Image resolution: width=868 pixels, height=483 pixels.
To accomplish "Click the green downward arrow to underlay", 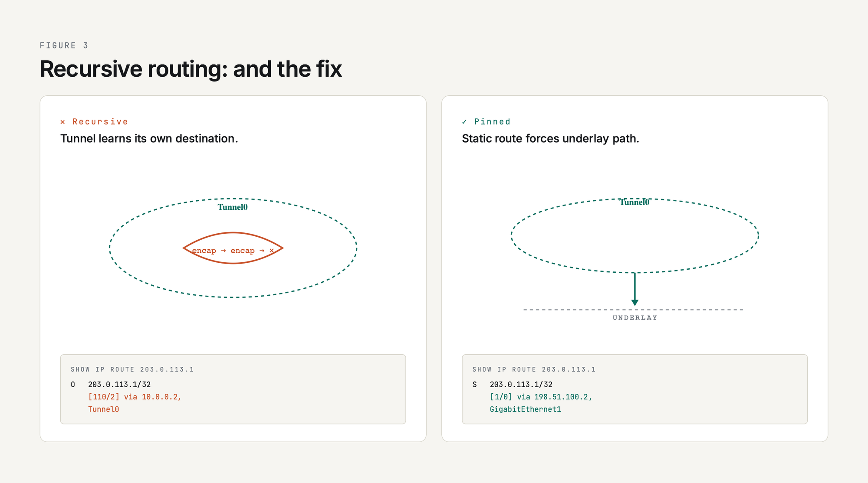I will [635, 289].
